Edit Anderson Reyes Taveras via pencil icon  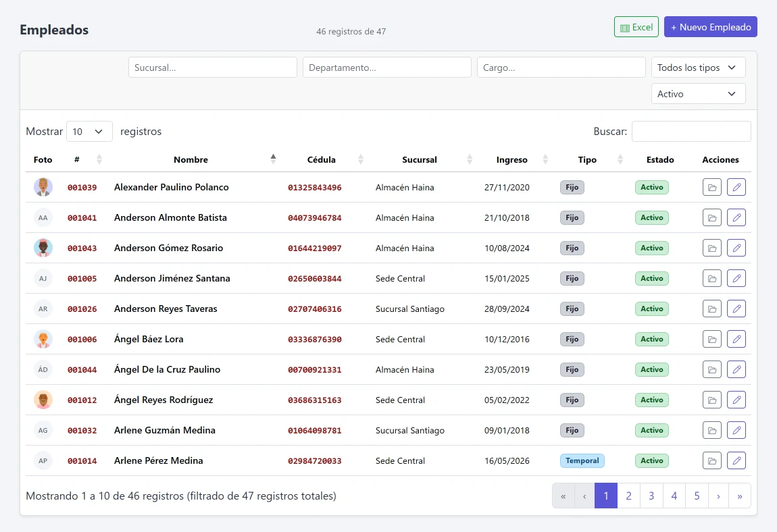click(x=736, y=309)
